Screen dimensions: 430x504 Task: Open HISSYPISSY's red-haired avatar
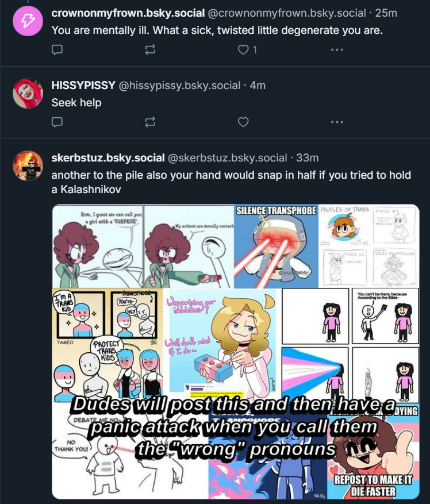[x=28, y=93]
